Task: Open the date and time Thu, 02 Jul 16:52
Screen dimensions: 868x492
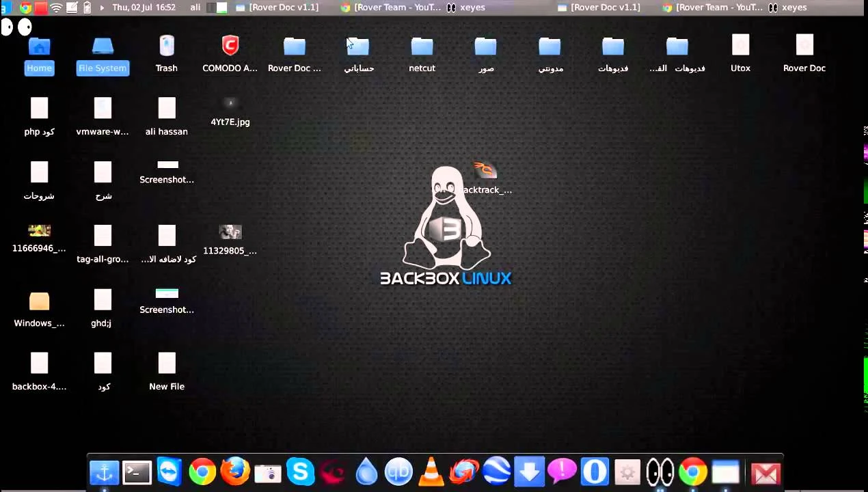Action: (x=144, y=8)
